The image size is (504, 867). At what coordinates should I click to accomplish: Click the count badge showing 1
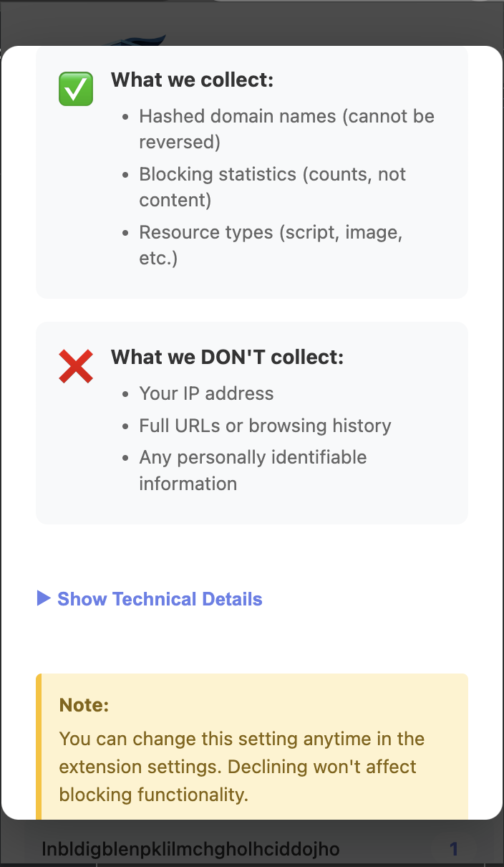point(454,848)
